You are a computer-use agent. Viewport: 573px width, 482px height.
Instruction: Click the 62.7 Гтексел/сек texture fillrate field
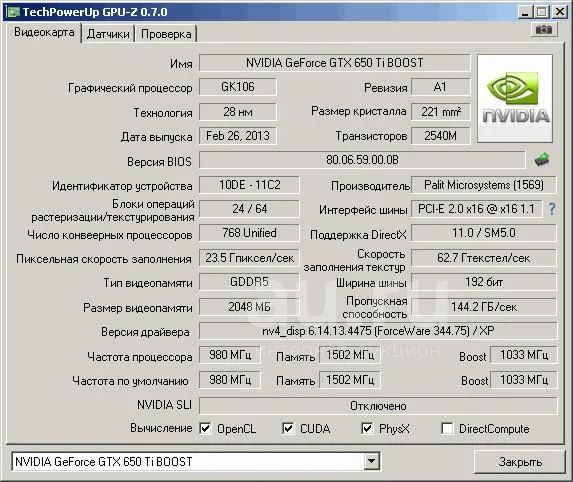click(484, 258)
